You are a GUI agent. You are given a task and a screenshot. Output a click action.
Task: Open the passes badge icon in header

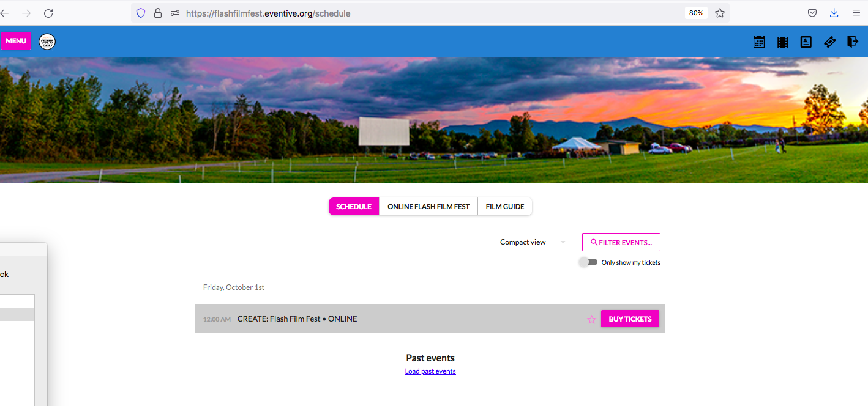pos(806,42)
